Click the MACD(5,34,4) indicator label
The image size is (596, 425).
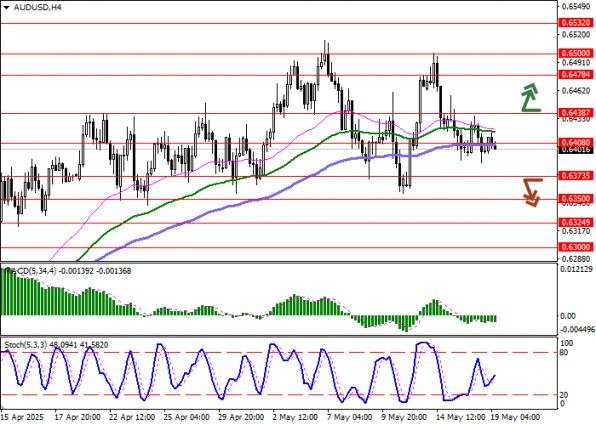tap(29, 271)
